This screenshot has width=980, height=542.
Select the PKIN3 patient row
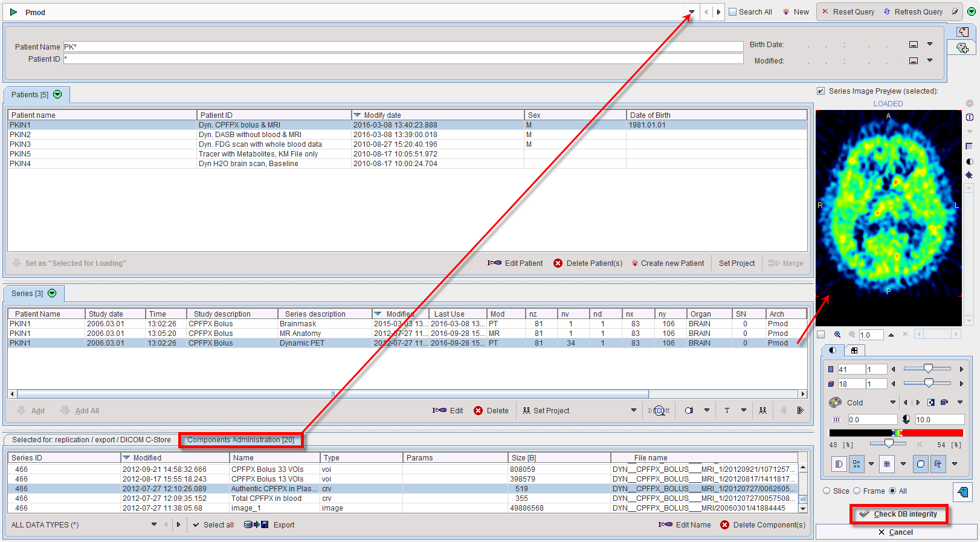pos(407,144)
